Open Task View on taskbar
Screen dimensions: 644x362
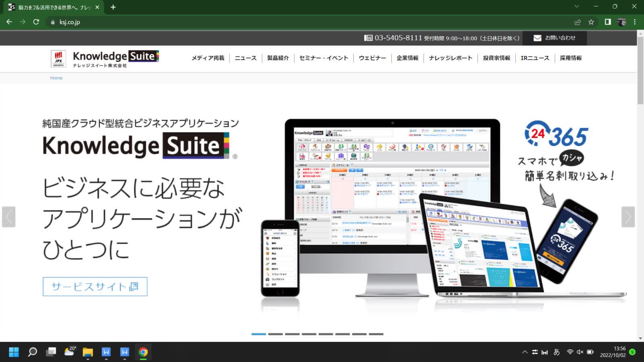point(51,352)
